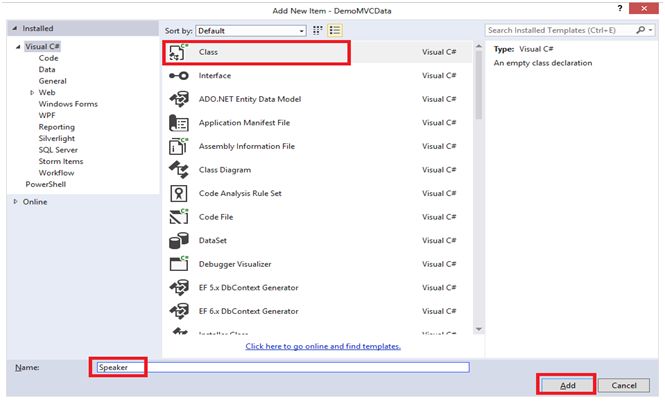Click the template list scrollbar thumb

pos(479,84)
